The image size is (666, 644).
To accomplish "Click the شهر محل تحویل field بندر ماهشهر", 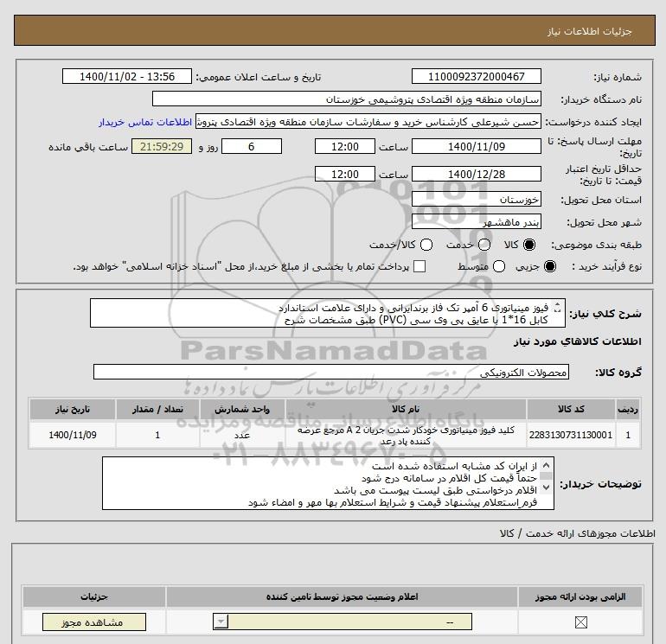I will tap(476, 221).
